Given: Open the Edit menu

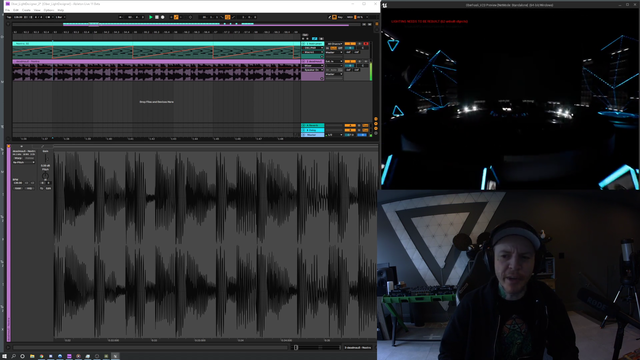Looking at the screenshot, I should tap(16, 10).
